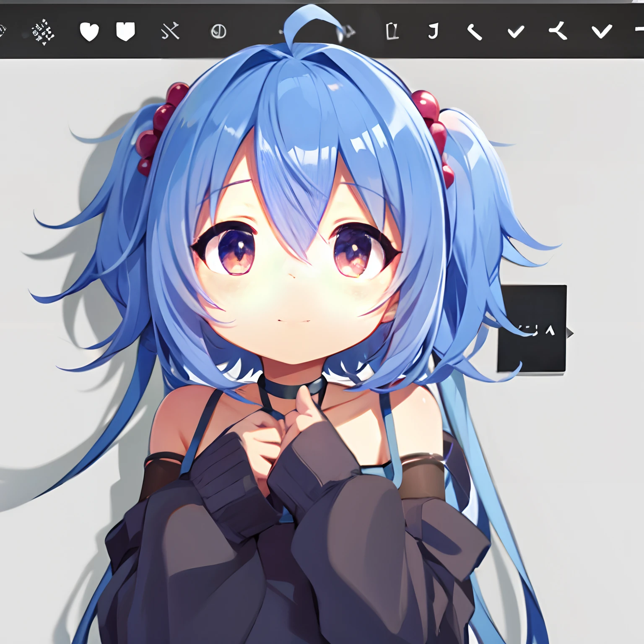Click the Y-shaped branch icon
Viewport: 644px width, 644px height.
(558, 31)
